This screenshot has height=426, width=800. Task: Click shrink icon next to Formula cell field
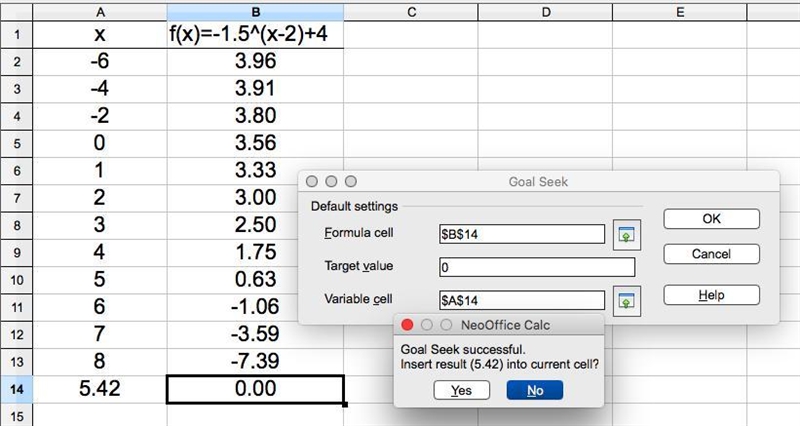[627, 235]
